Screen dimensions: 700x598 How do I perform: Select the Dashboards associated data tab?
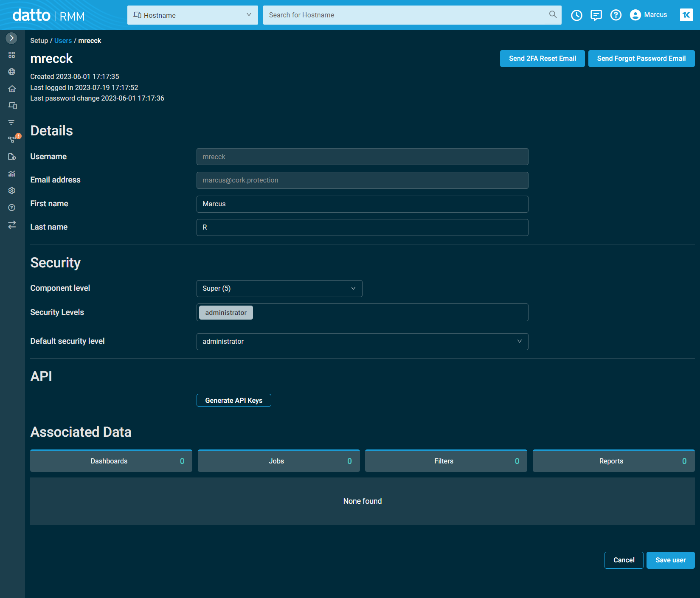[x=111, y=461]
